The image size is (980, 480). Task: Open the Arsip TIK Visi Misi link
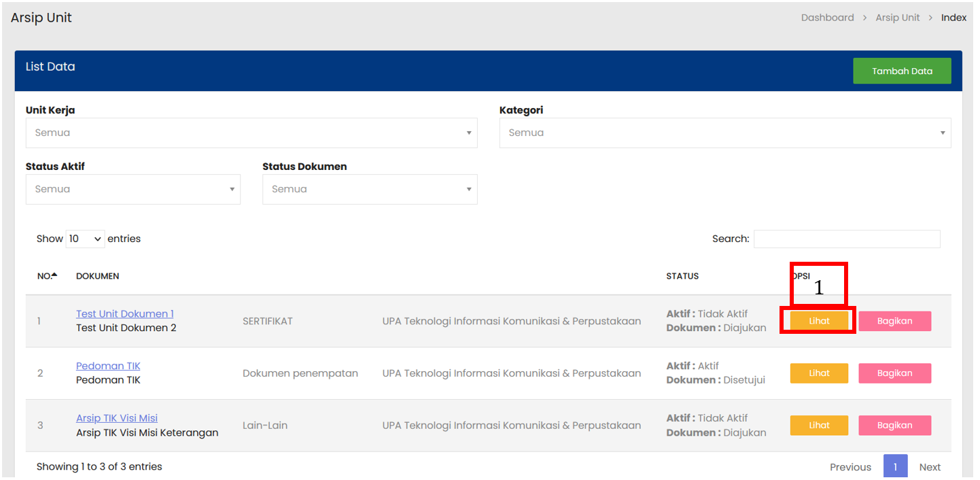[116, 418]
